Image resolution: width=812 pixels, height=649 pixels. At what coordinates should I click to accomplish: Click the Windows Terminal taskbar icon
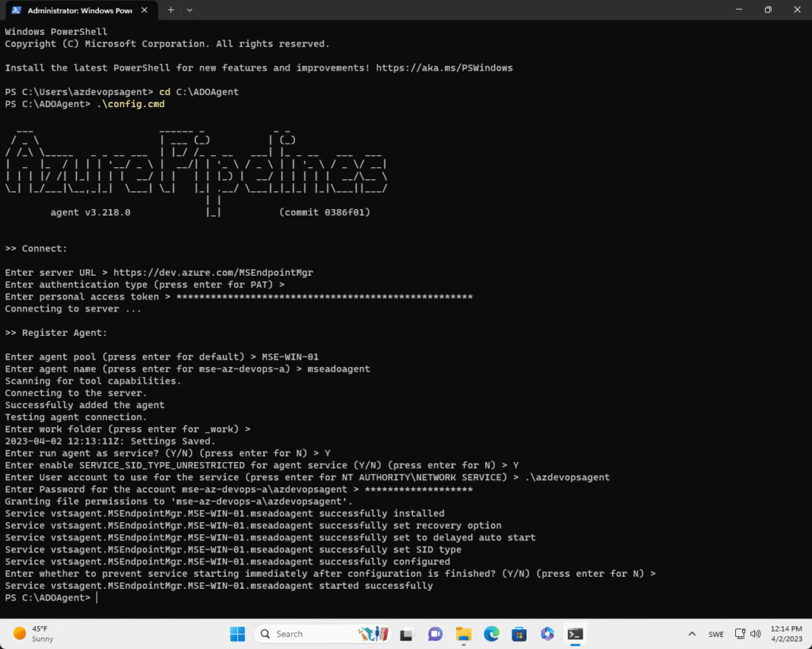click(576, 634)
